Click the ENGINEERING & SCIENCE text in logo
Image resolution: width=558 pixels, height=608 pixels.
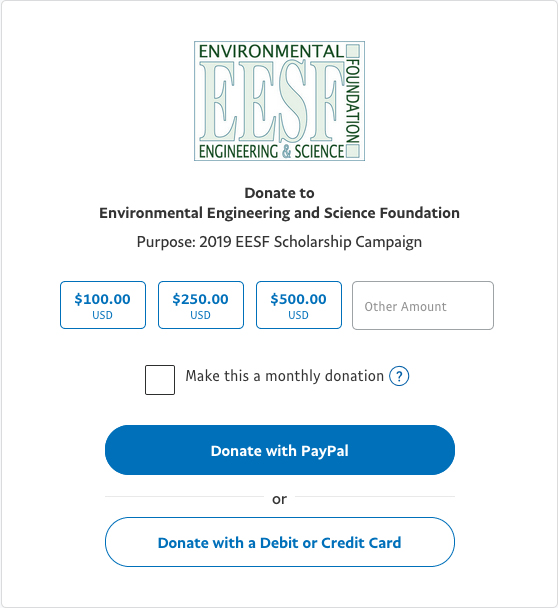(271, 151)
